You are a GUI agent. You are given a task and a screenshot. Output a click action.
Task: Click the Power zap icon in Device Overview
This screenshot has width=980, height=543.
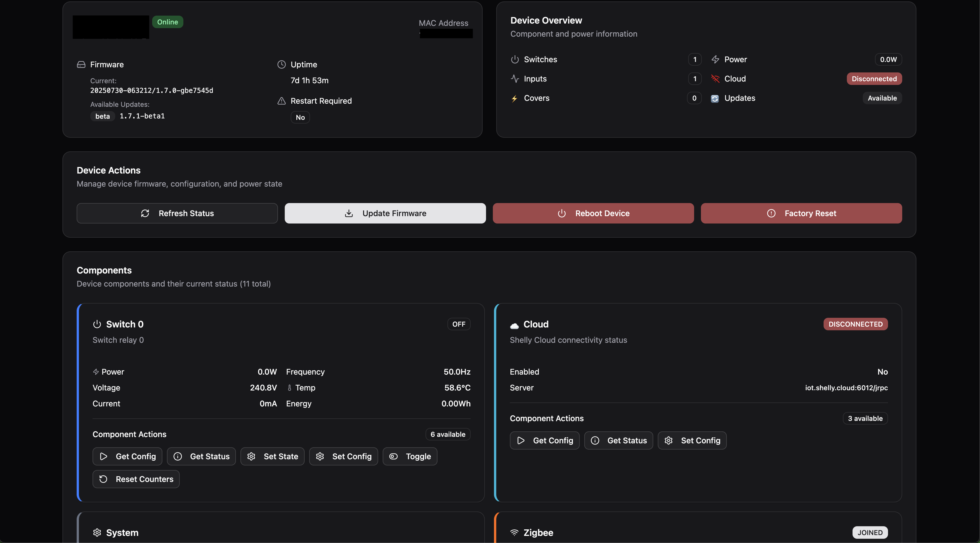(715, 59)
